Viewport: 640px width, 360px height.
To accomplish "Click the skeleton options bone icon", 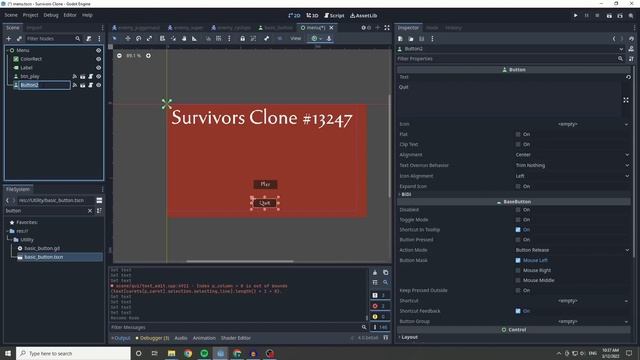I will click(267, 38).
